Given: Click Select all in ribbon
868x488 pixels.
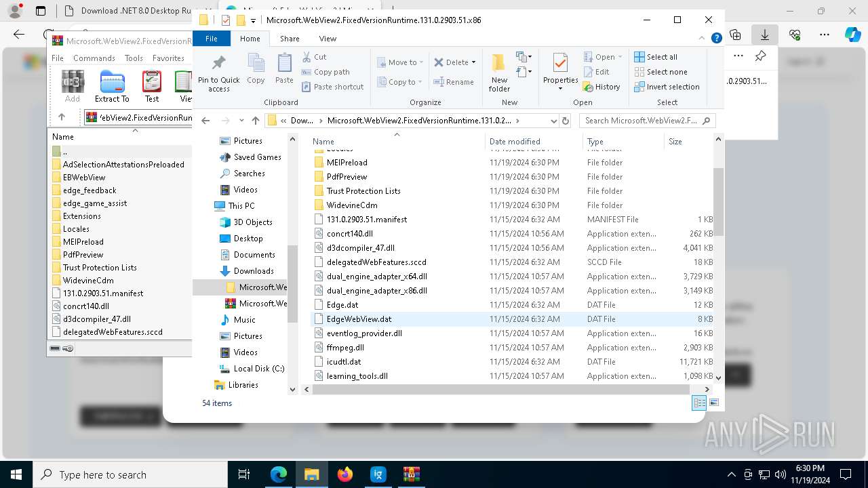Looking at the screenshot, I should [656, 57].
